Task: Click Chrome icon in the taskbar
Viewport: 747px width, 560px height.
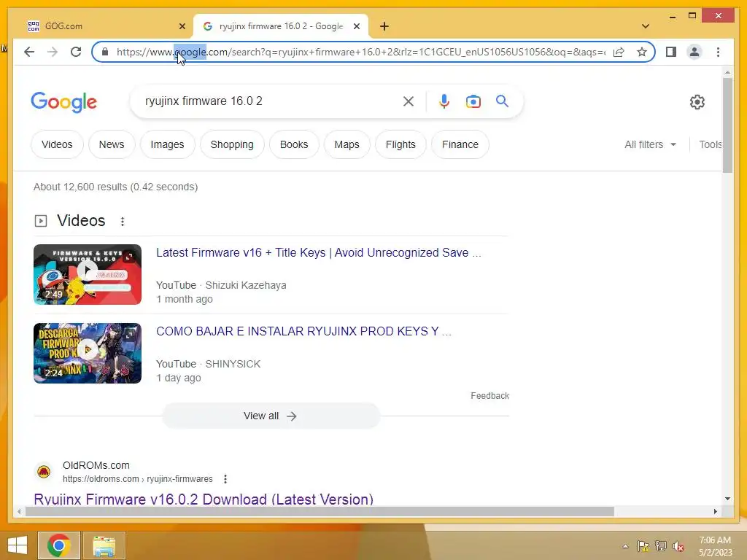Action: [x=59, y=545]
